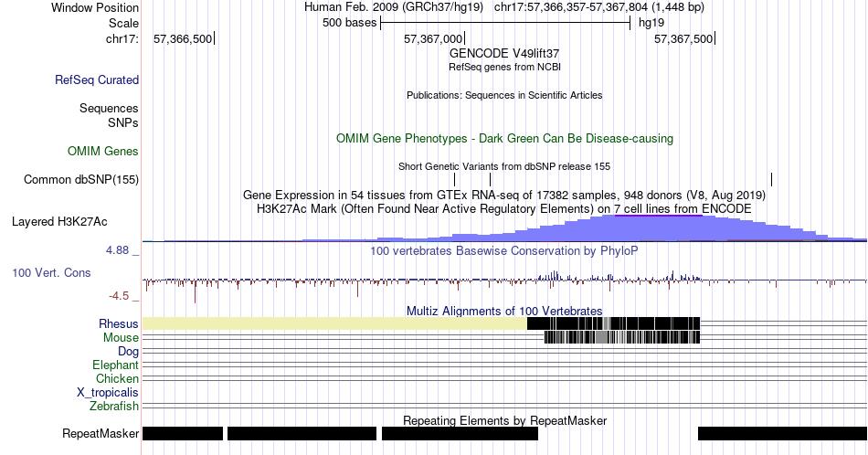Click the leftmost dbSNP variant tick

[454, 179]
